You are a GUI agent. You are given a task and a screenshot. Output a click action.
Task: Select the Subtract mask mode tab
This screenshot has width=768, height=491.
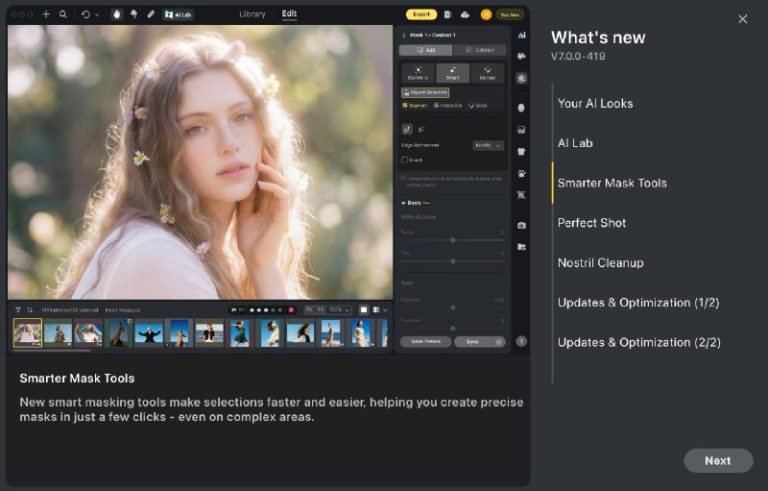coord(480,50)
